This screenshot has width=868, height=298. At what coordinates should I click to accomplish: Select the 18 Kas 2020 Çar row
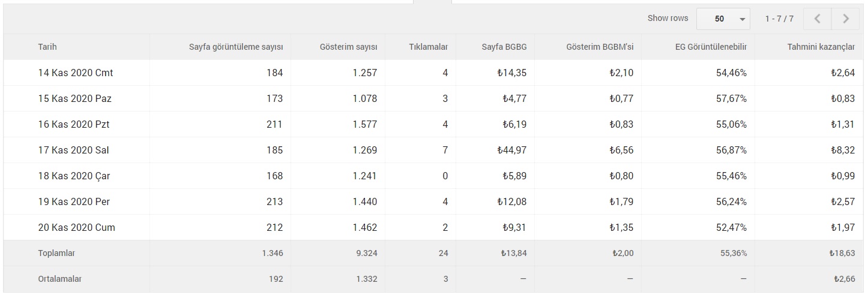click(434, 176)
